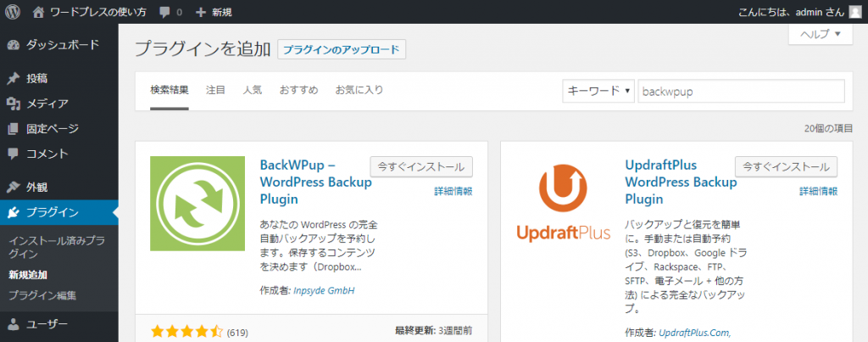The image size is (868, 342).
Task: Click 新規追加 submenu link
Action: tap(28, 275)
